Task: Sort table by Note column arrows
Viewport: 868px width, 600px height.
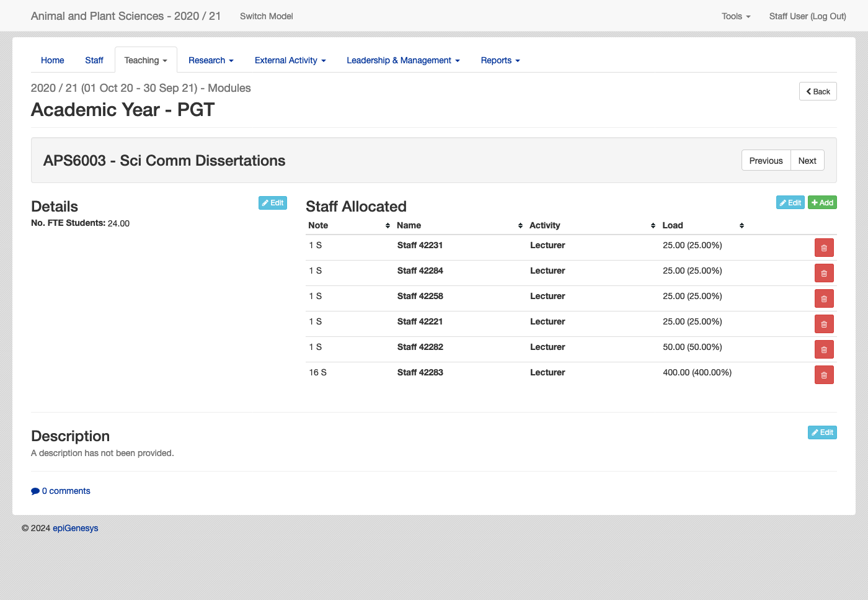Action: tap(387, 226)
